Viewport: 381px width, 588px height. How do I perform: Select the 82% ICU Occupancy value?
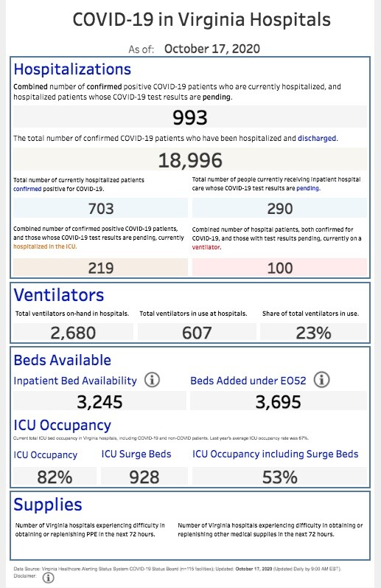pos(55,477)
